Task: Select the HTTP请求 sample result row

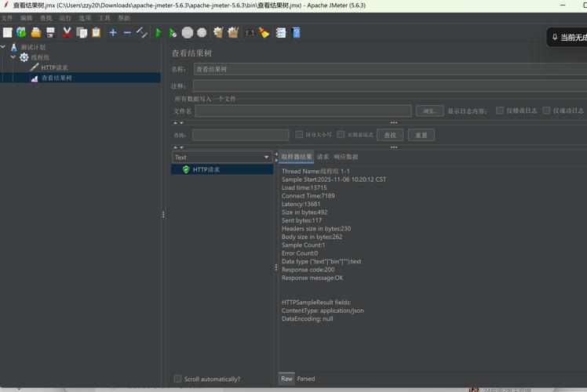Action: [x=222, y=169]
